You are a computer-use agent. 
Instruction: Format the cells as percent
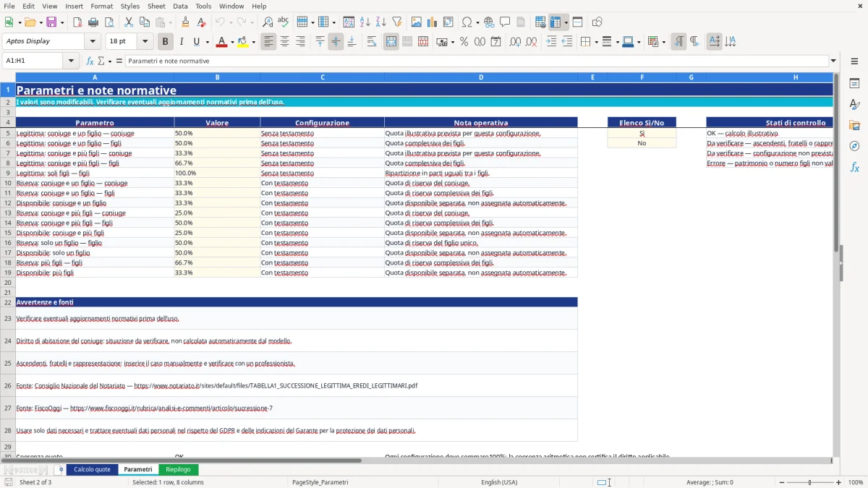[464, 42]
